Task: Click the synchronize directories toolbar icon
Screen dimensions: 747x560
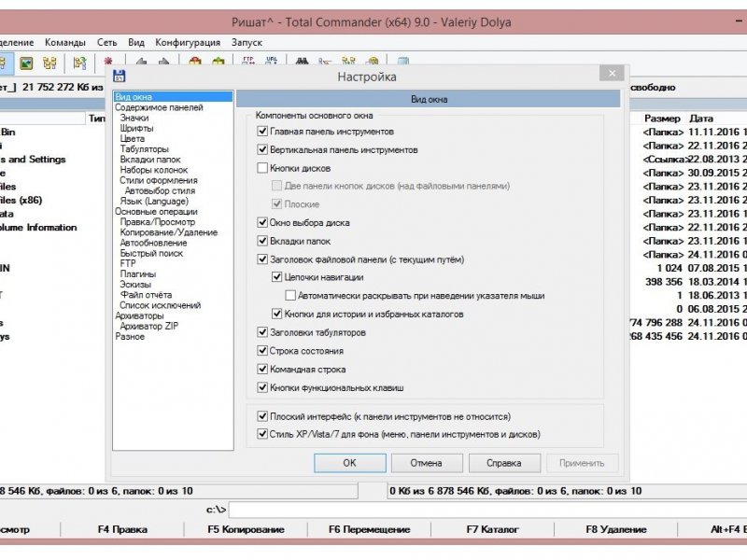Action: [348, 61]
